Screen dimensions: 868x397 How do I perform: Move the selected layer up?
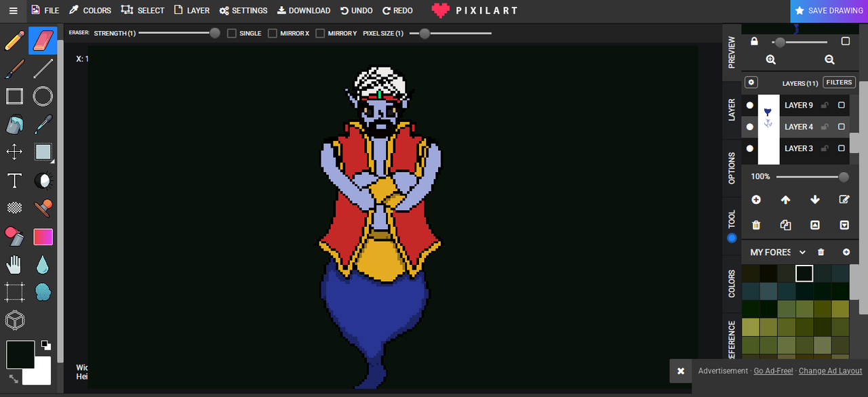pyautogui.click(x=785, y=200)
